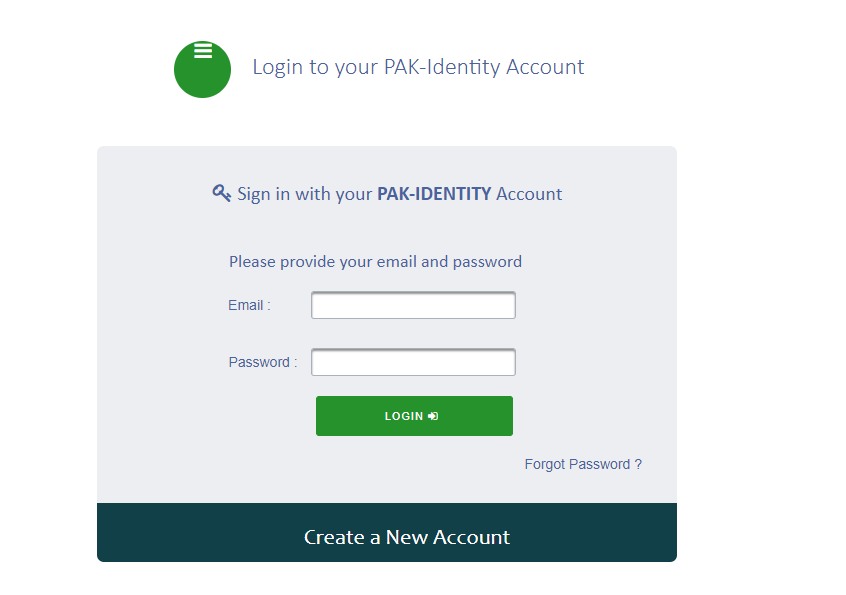Focus the Email input field
Viewport: 846px width, 595px height.
pyautogui.click(x=413, y=305)
